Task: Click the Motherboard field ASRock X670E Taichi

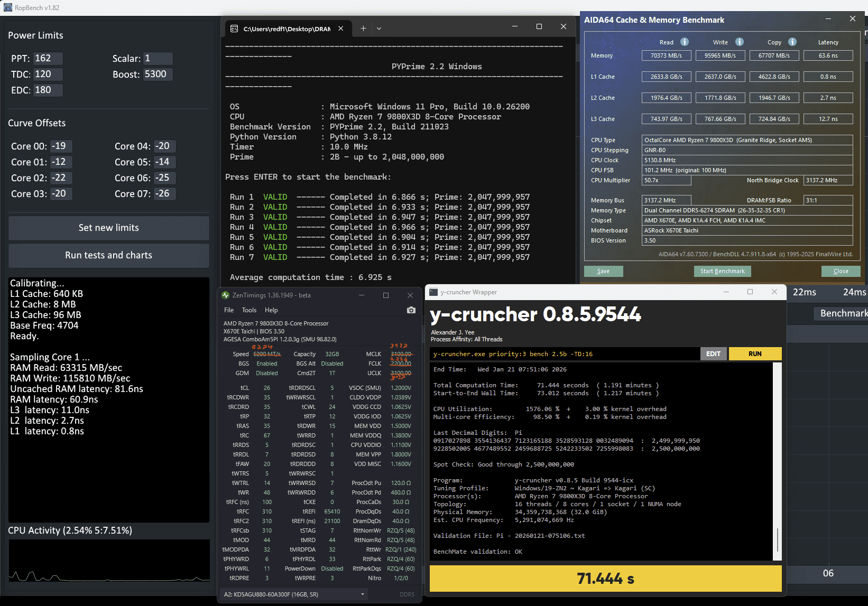Action: coord(747,230)
